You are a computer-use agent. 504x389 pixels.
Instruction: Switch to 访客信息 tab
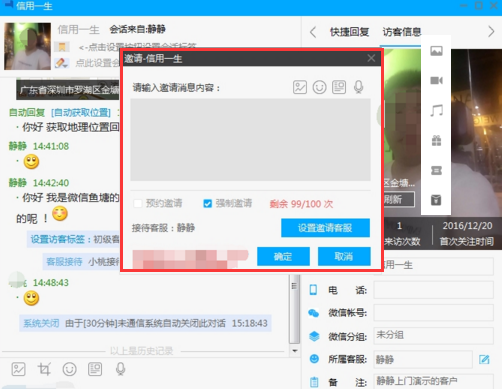point(402,32)
